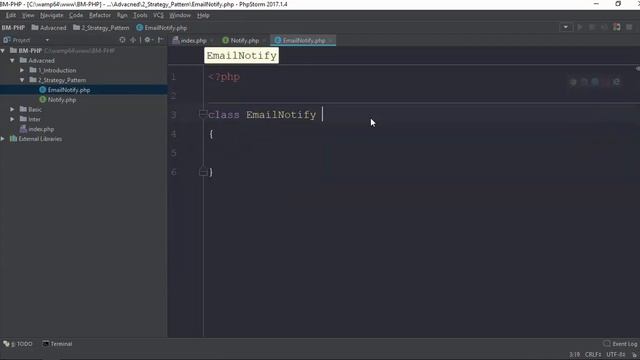Click EmailNotify class breadcrumb in editor
This screenshot has width=640, height=360.
241,55
